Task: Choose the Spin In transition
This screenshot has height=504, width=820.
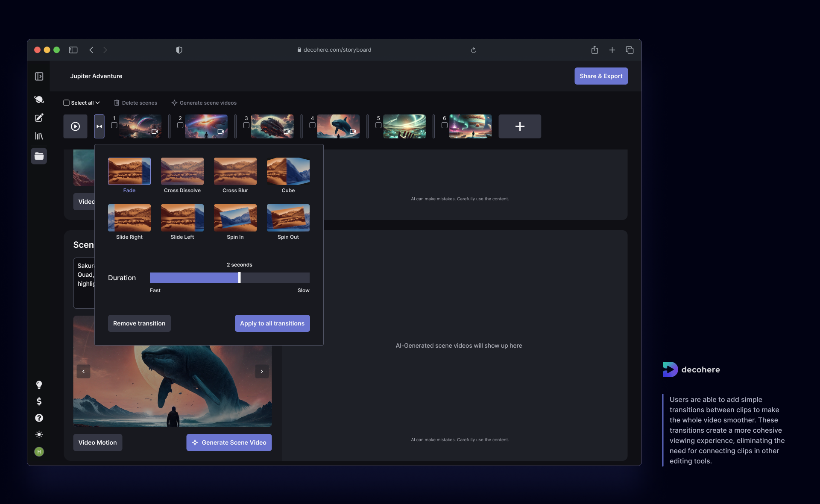Action: click(x=235, y=218)
